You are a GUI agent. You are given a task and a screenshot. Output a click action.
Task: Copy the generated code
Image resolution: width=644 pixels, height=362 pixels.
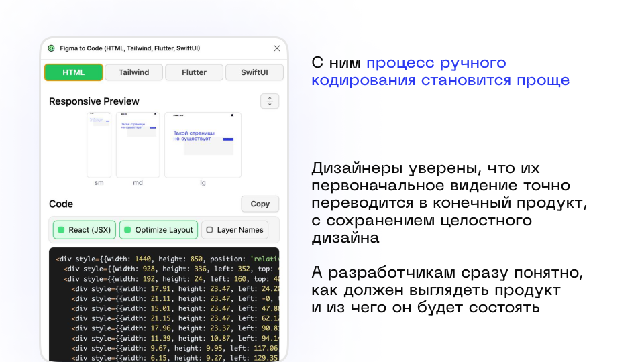[x=260, y=204]
